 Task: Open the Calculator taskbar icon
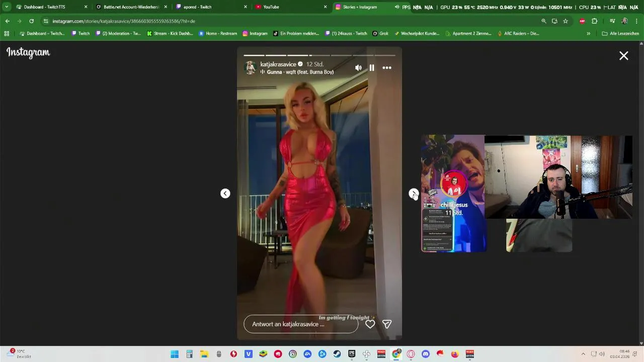(x=189, y=354)
